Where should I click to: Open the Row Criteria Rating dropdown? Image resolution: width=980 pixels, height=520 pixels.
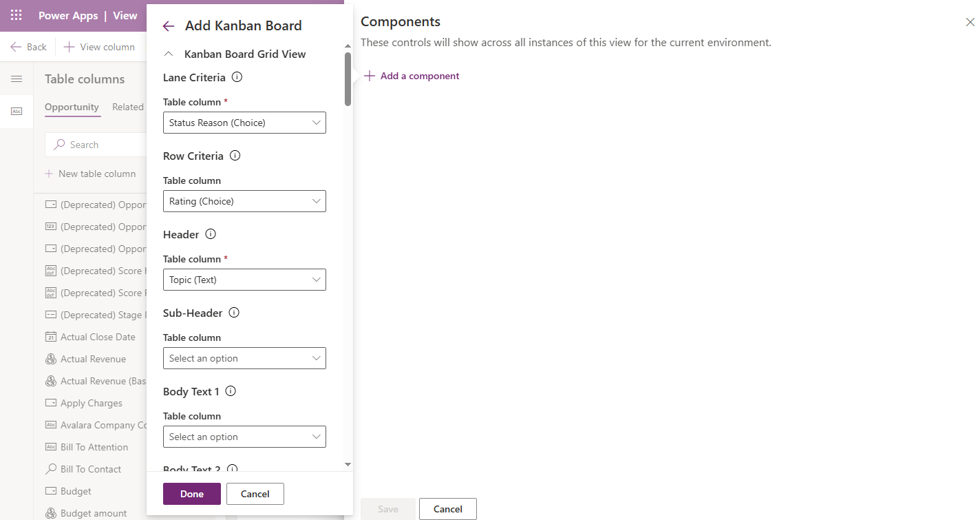click(244, 201)
